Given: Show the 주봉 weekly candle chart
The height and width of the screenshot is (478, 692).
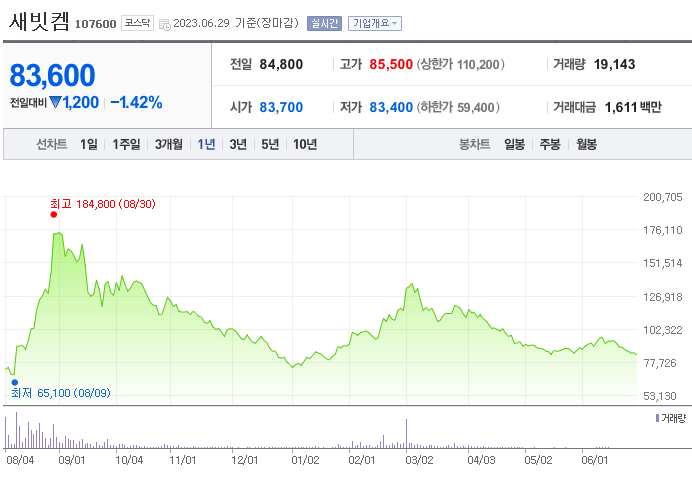Looking at the screenshot, I should click(x=550, y=144).
